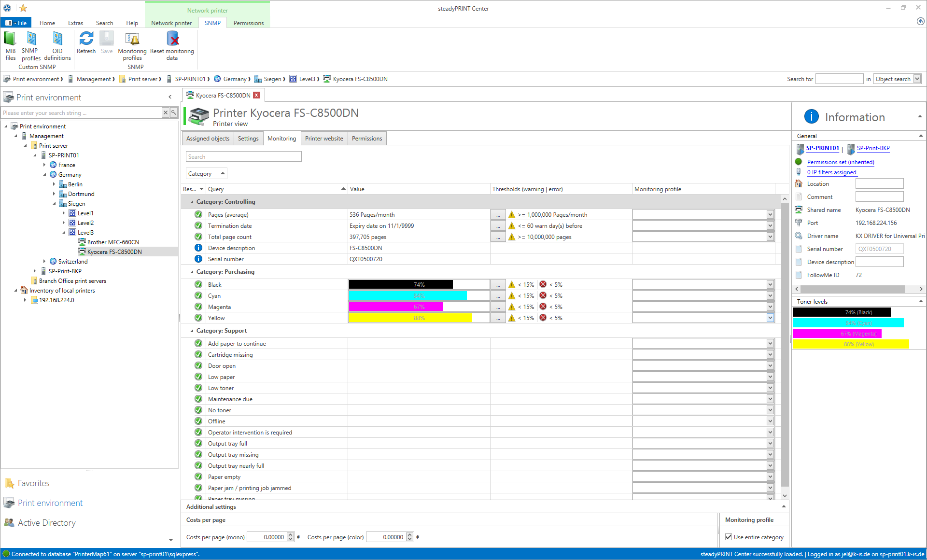
Task: Collapse the Print environment side panel
Action: point(170,97)
